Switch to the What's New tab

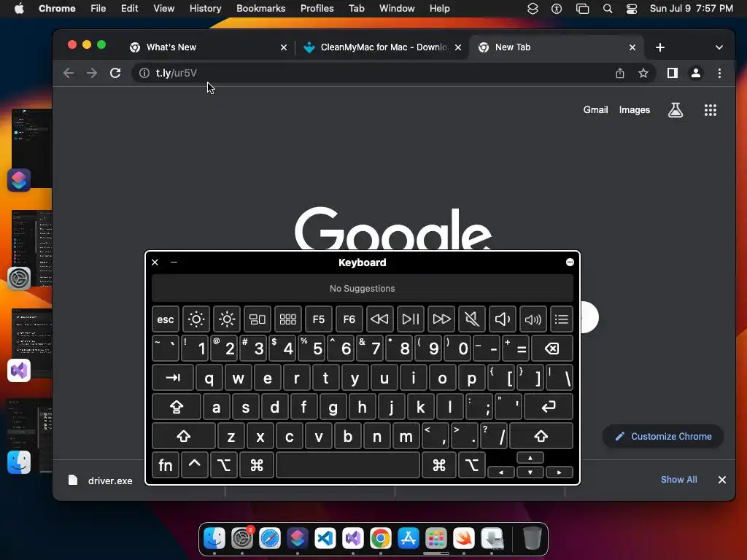(207, 47)
